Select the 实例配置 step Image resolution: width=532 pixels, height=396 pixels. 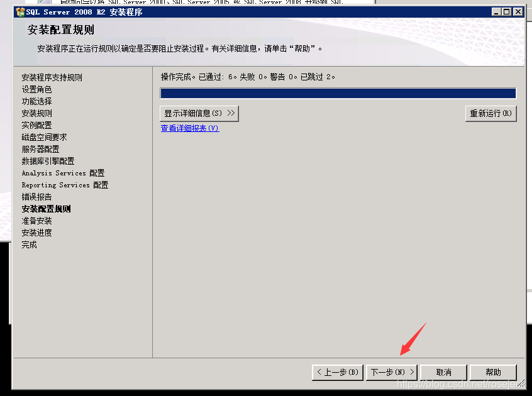coord(36,125)
